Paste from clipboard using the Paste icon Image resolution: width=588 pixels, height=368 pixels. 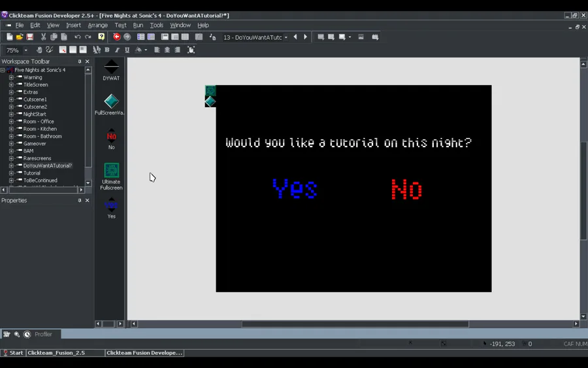tap(64, 37)
